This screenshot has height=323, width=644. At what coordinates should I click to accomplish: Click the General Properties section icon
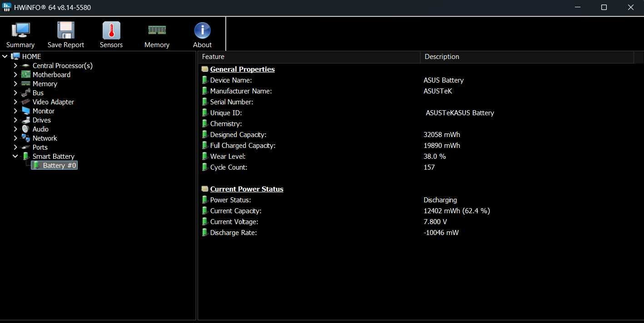205,69
